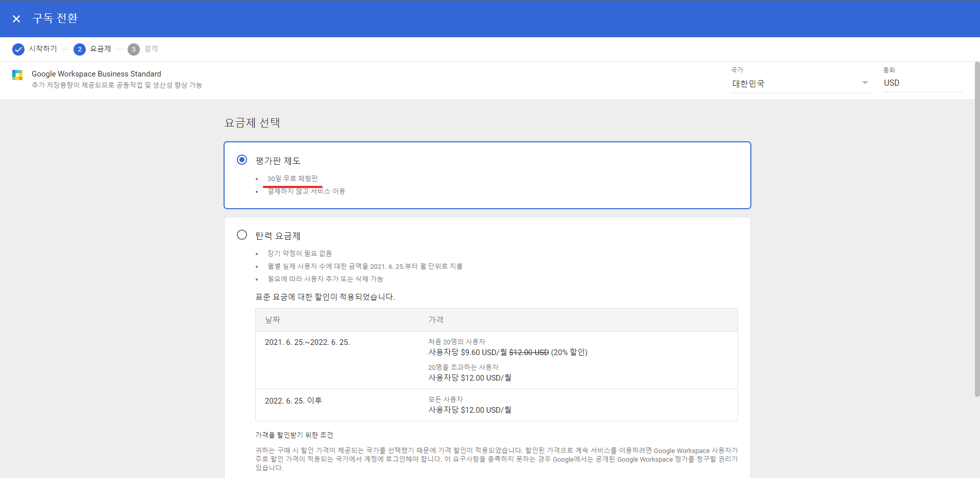Click the 통화 field showing USD
Screen dimensions: 980x478
[922, 83]
